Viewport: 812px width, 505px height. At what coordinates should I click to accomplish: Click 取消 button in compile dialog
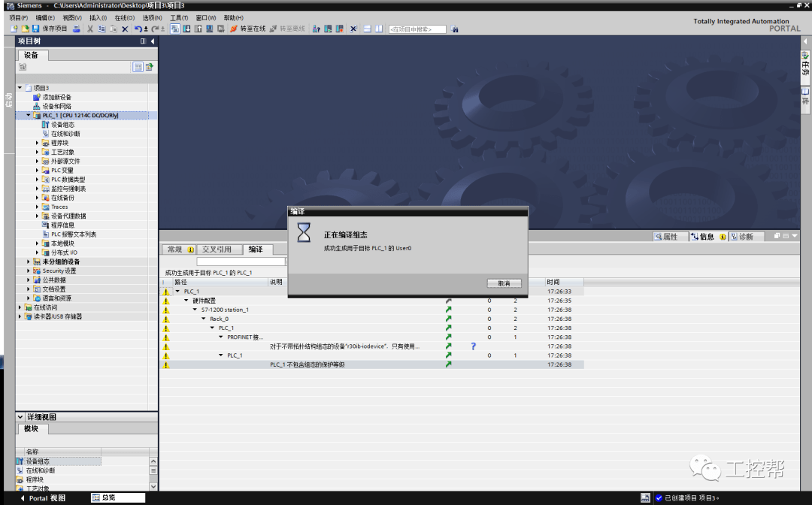pyautogui.click(x=504, y=283)
